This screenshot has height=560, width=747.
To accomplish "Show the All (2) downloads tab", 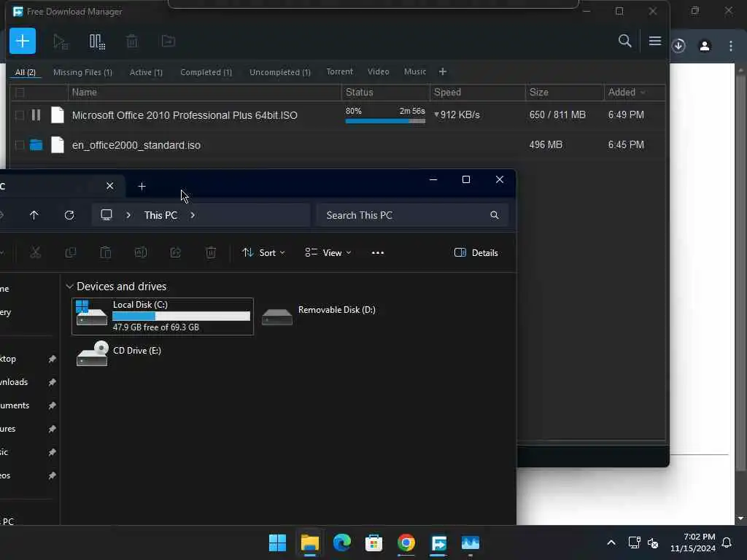I will click(26, 72).
